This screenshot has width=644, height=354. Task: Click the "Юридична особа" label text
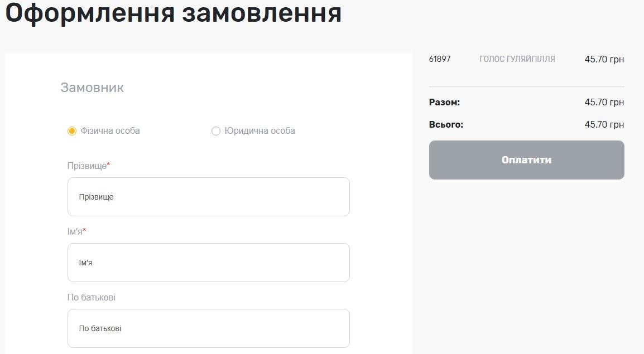click(259, 131)
